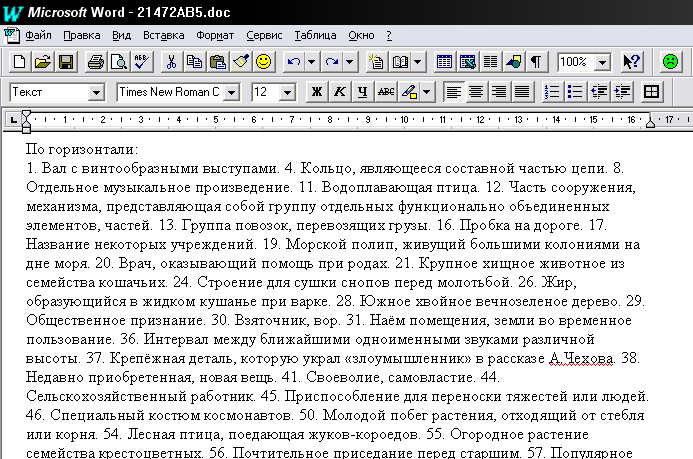The height and width of the screenshot is (459, 693).
Task: Open the Columns layout button
Action: (490, 62)
